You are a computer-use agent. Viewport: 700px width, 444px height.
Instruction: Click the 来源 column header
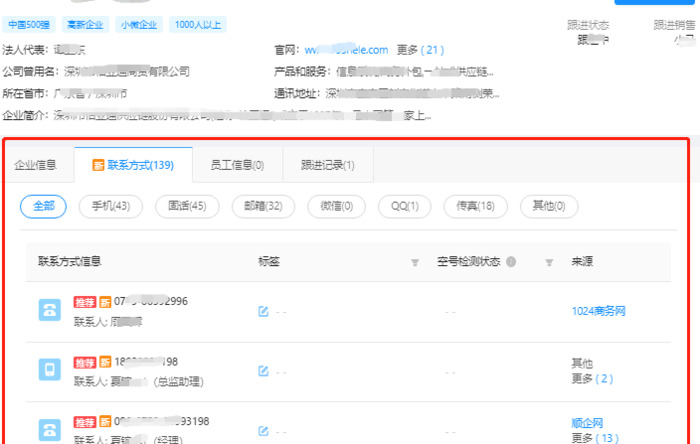point(582,261)
